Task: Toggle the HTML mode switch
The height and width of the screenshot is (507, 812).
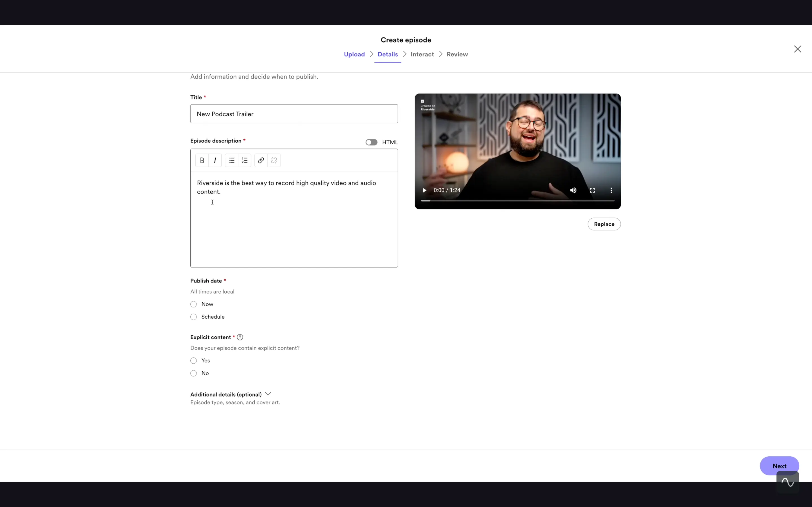Action: pyautogui.click(x=371, y=142)
